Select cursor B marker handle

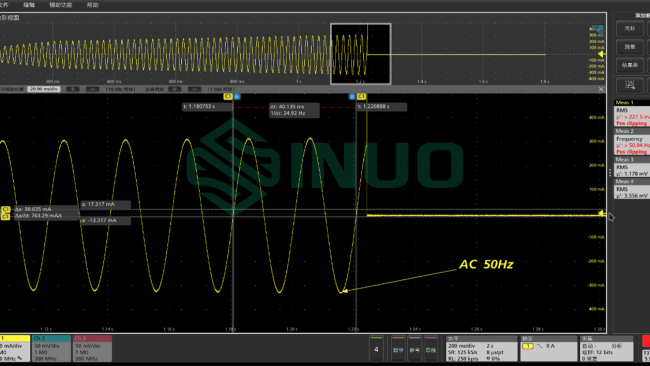(x=352, y=97)
